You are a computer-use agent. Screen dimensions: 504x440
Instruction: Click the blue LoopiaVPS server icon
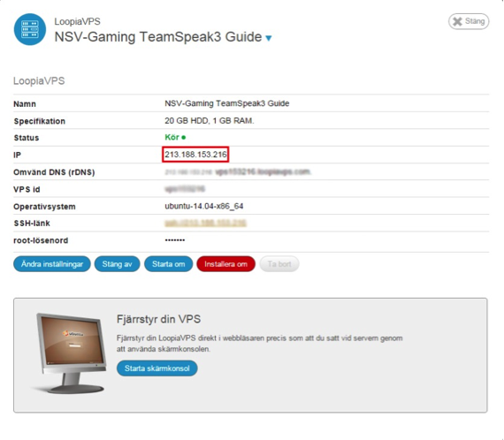pyautogui.click(x=30, y=29)
